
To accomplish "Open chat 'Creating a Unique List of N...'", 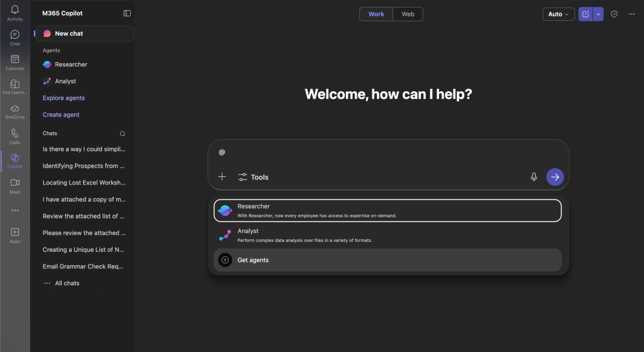I will click(84, 249).
